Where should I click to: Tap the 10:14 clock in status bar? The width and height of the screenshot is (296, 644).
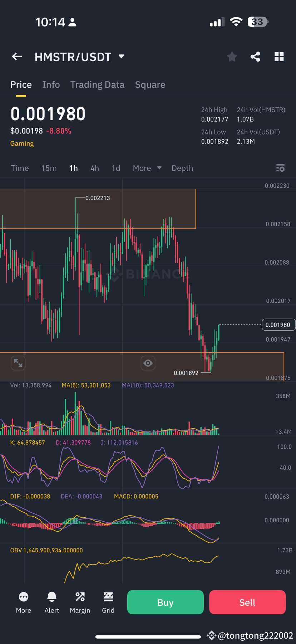pyautogui.click(x=50, y=22)
